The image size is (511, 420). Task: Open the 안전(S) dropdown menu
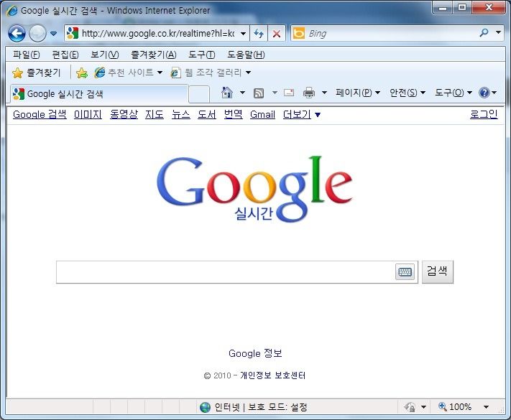408,93
